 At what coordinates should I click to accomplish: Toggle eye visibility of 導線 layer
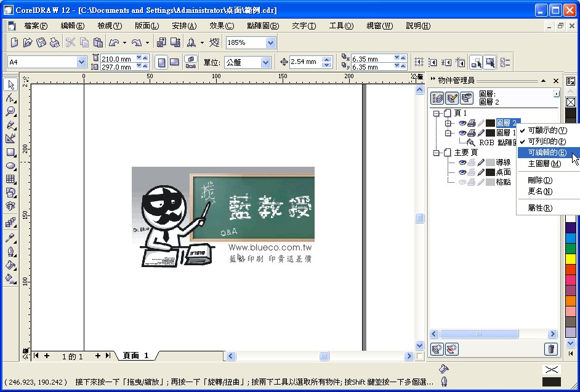(x=462, y=162)
